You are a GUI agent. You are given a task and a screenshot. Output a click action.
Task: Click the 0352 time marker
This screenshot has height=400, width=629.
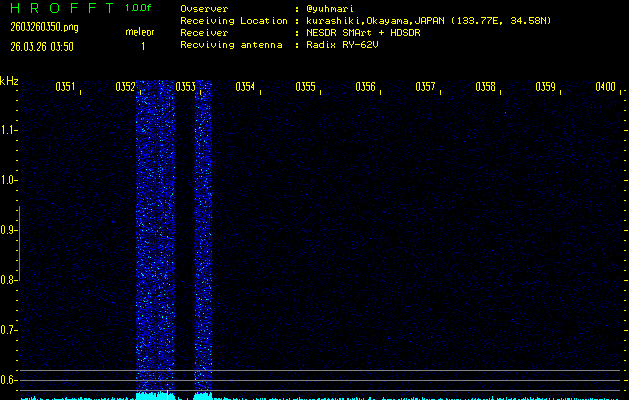click(x=125, y=87)
